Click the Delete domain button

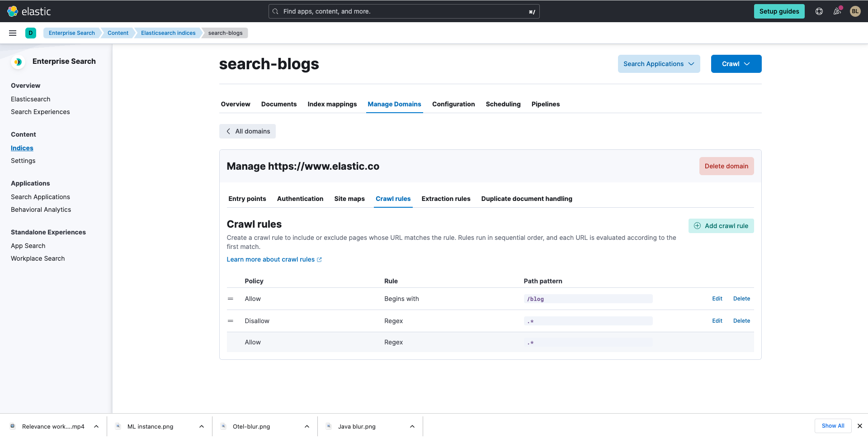(x=726, y=166)
